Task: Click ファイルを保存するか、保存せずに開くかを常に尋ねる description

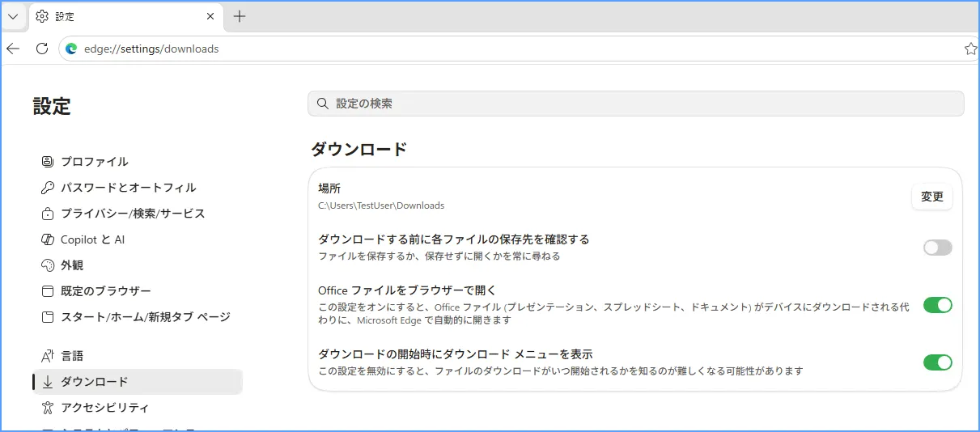Action: (439, 256)
